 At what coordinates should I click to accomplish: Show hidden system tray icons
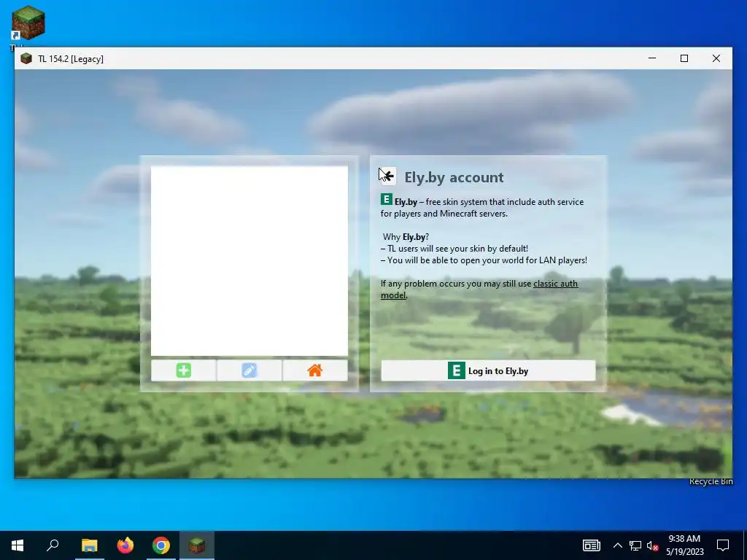(x=617, y=545)
